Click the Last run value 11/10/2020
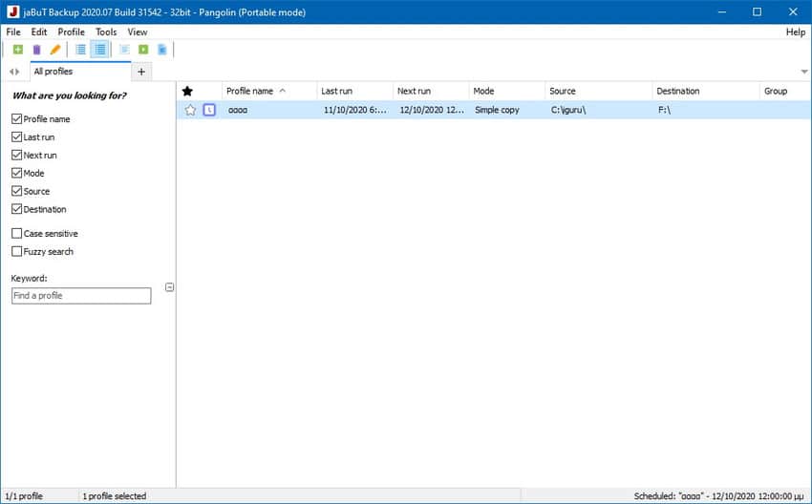Screen dimensions: 812x504 point(354,110)
